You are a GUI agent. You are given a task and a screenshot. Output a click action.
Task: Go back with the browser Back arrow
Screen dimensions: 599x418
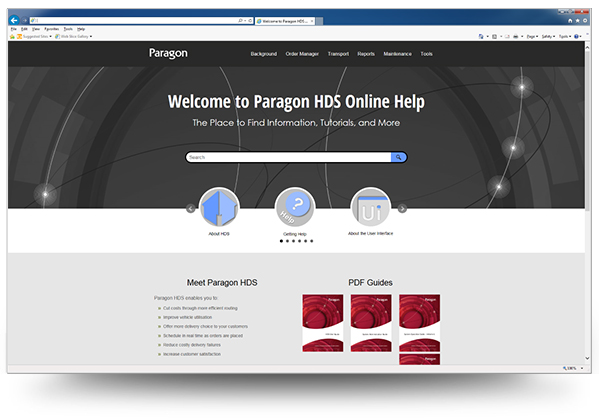(15, 20)
